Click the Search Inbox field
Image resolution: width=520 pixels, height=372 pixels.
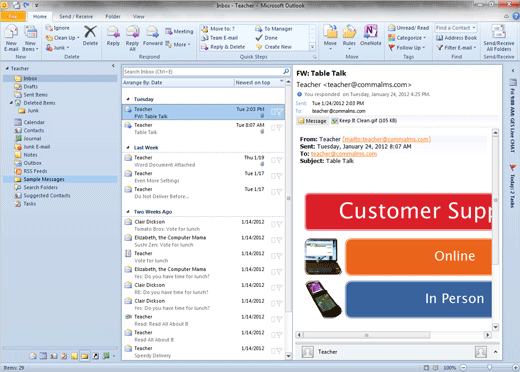pos(202,72)
